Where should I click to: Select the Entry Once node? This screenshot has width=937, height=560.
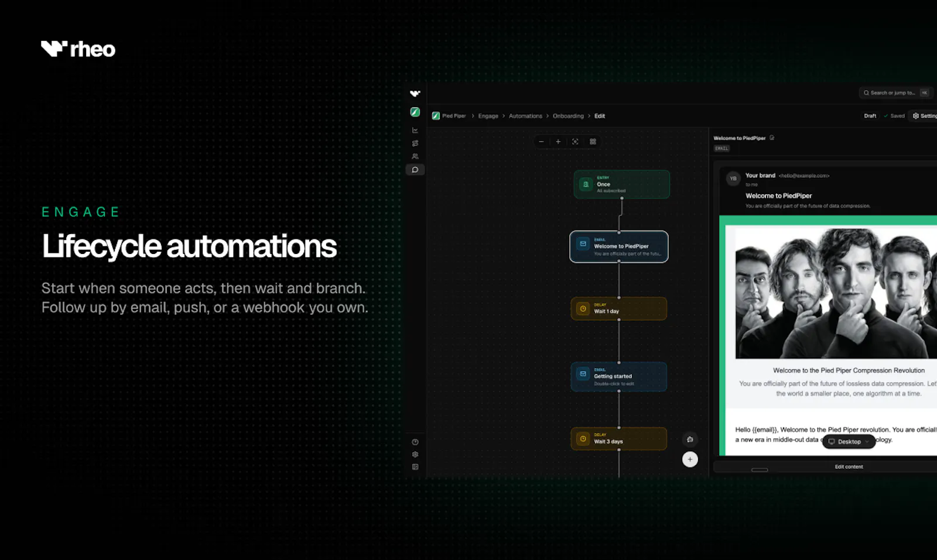[621, 184]
